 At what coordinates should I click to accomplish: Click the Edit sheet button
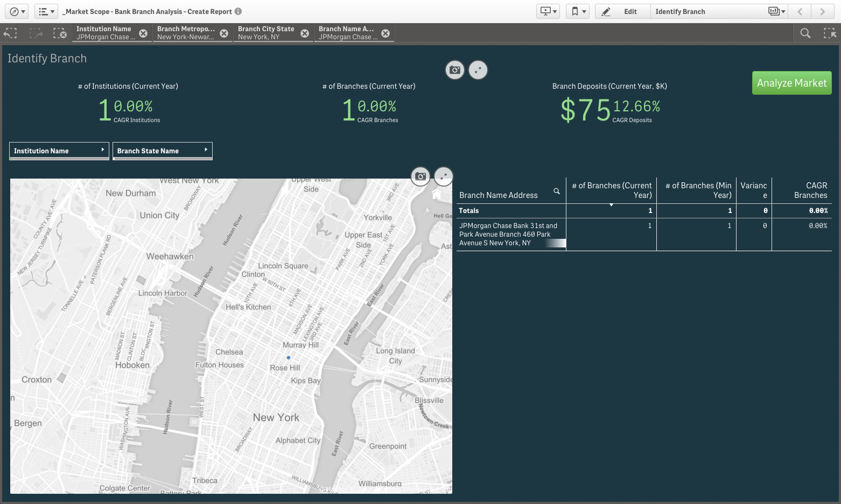tap(622, 11)
